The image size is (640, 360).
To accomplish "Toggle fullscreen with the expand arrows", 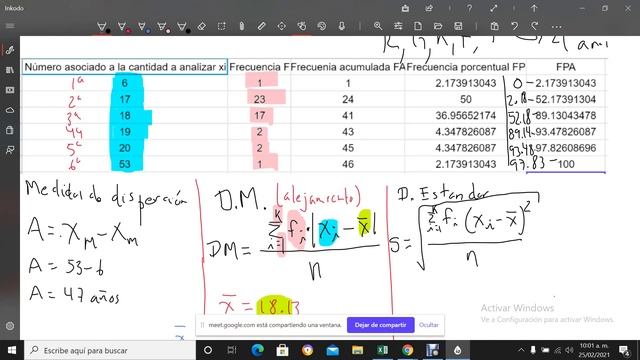I will tap(493, 8).
